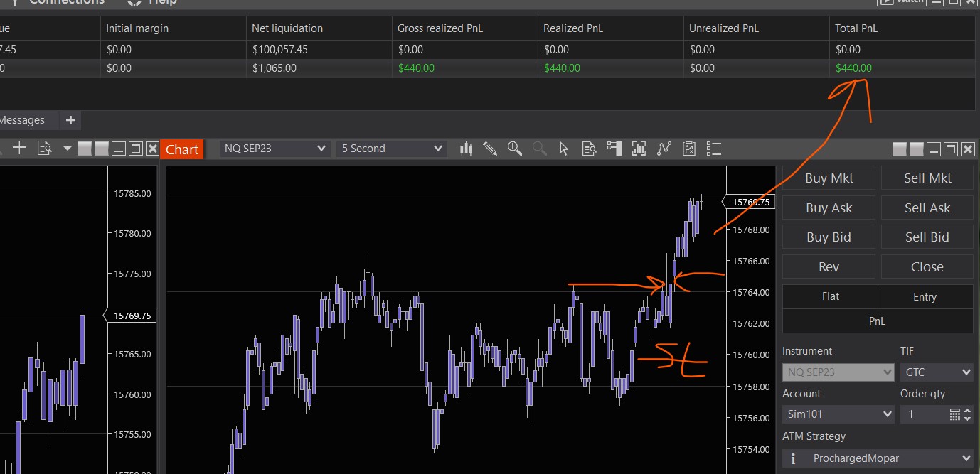
Task: Select the Drawing Tools pencil icon
Action: [490, 149]
